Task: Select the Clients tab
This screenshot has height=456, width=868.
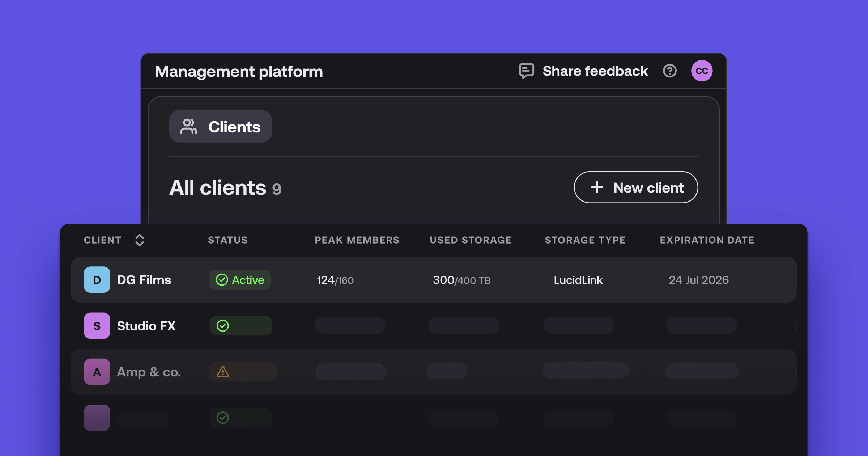Action: pyautogui.click(x=220, y=126)
